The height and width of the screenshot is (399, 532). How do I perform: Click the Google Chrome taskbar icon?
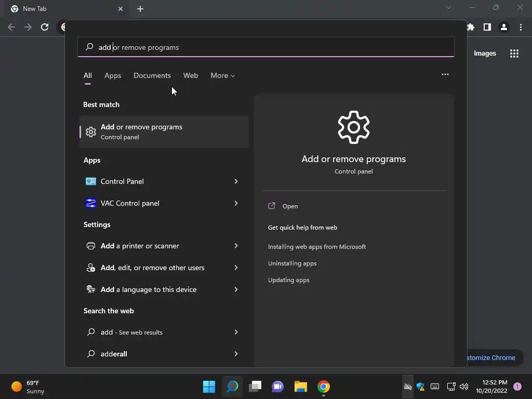324,387
